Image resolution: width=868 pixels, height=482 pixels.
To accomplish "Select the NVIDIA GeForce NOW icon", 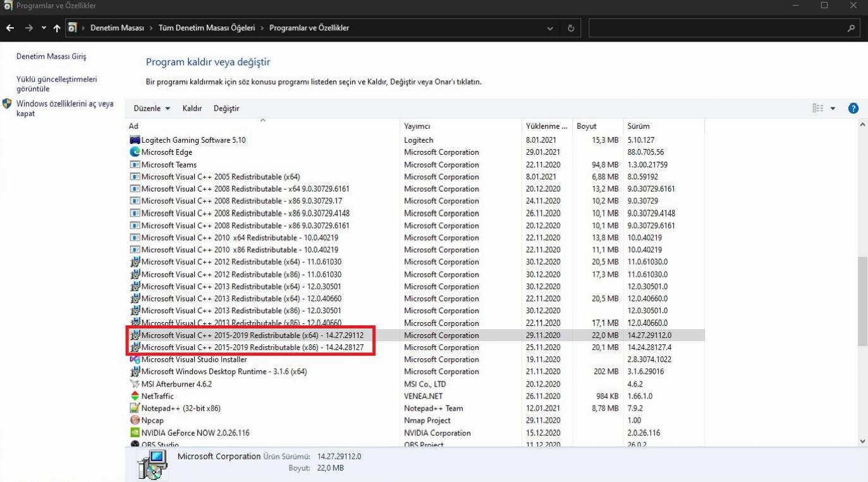I will 135,433.
